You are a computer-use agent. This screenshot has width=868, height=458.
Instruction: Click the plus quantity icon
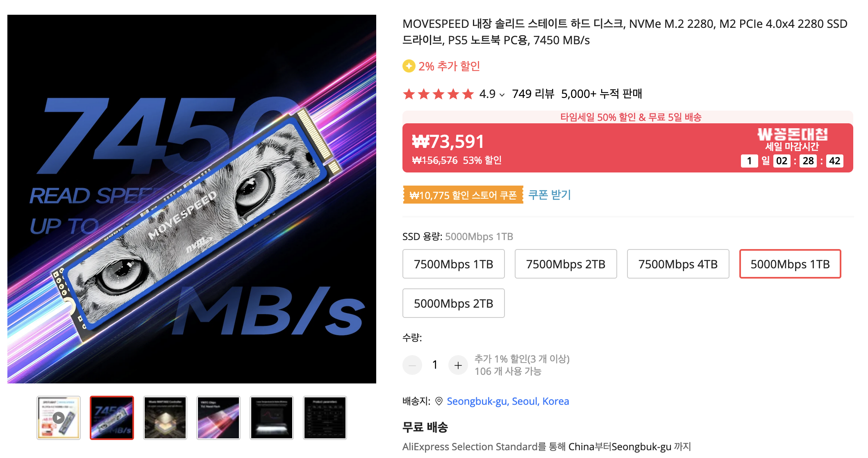pos(458,365)
